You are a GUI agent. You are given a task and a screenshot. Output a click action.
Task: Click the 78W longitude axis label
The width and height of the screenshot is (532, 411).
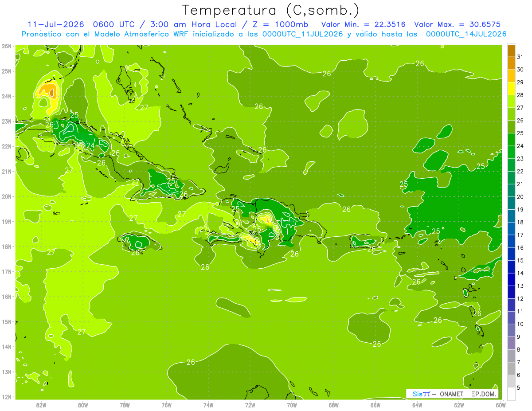125,405
